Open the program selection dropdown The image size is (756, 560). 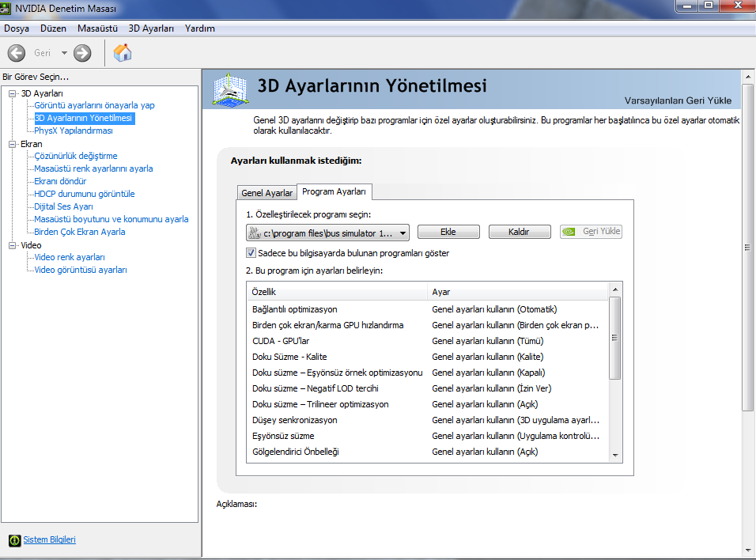pyautogui.click(x=328, y=233)
